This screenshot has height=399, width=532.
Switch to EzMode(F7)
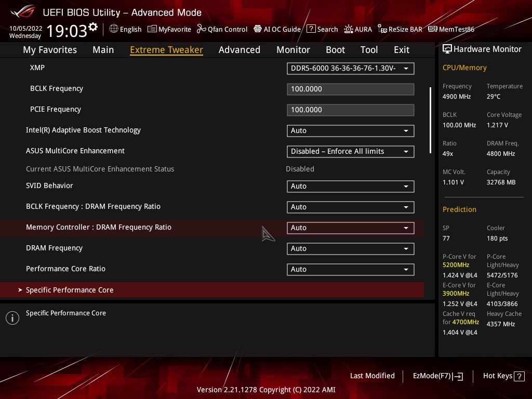click(x=438, y=376)
